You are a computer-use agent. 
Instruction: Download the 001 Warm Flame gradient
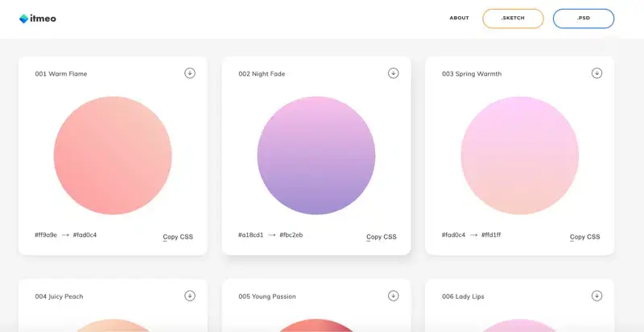[x=189, y=73]
